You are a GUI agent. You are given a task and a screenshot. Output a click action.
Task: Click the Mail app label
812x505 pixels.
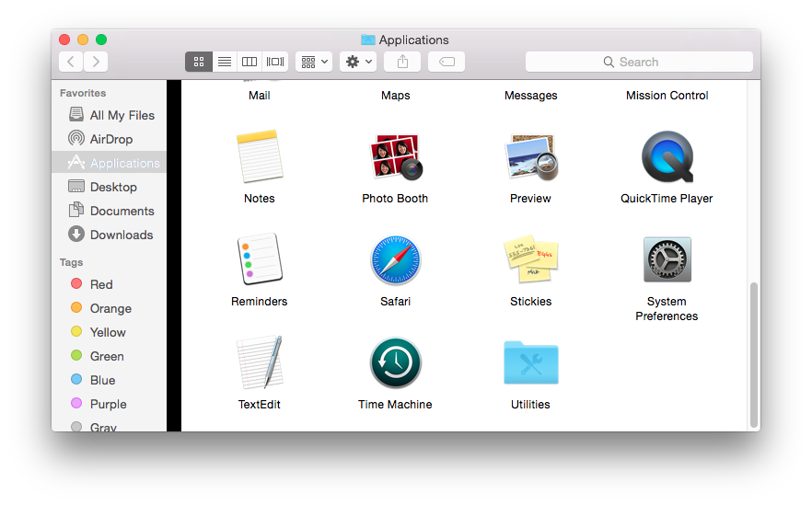click(260, 96)
